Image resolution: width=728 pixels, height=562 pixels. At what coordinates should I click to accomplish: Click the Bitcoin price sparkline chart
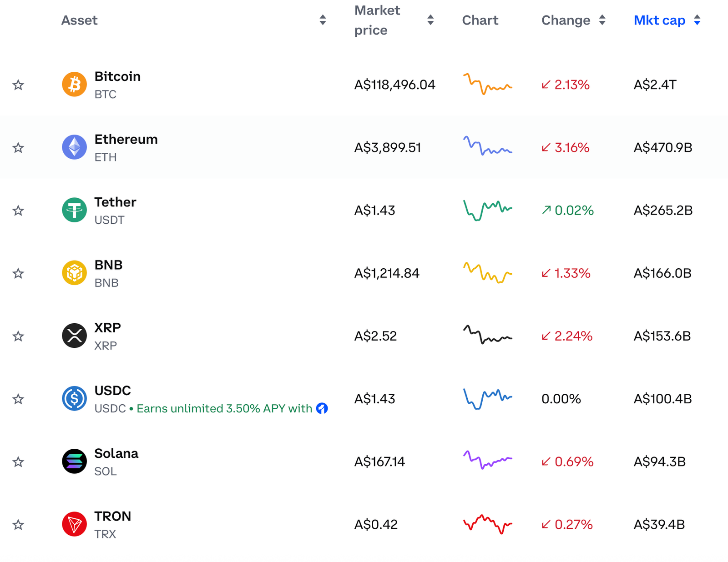pos(487,84)
